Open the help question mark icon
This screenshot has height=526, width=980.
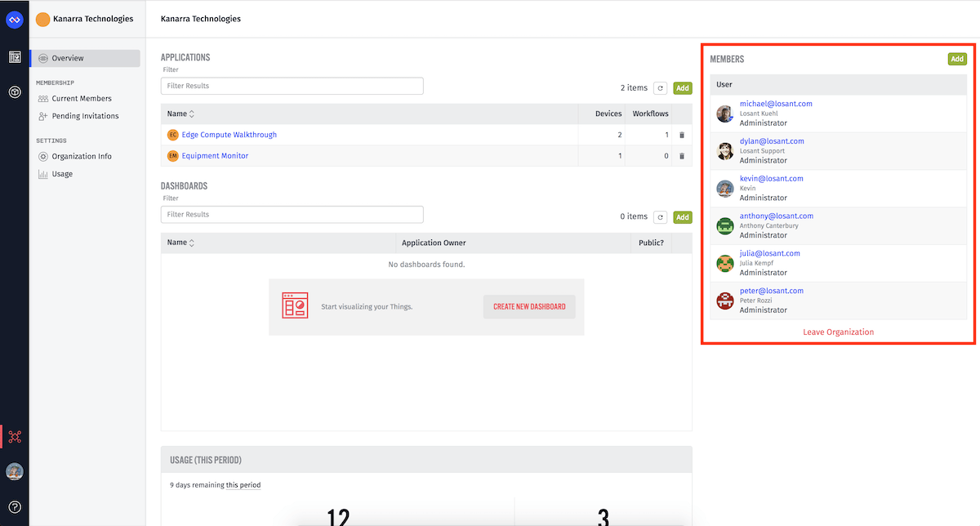click(15, 506)
